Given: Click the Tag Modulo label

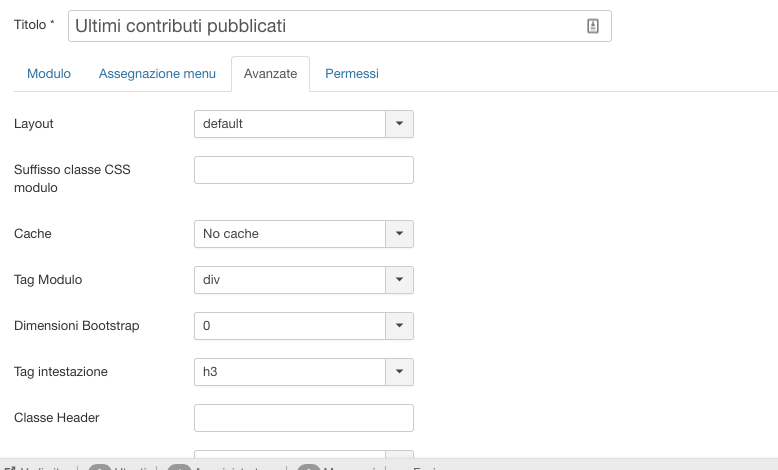Looking at the screenshot, I should tap(48, 280).
